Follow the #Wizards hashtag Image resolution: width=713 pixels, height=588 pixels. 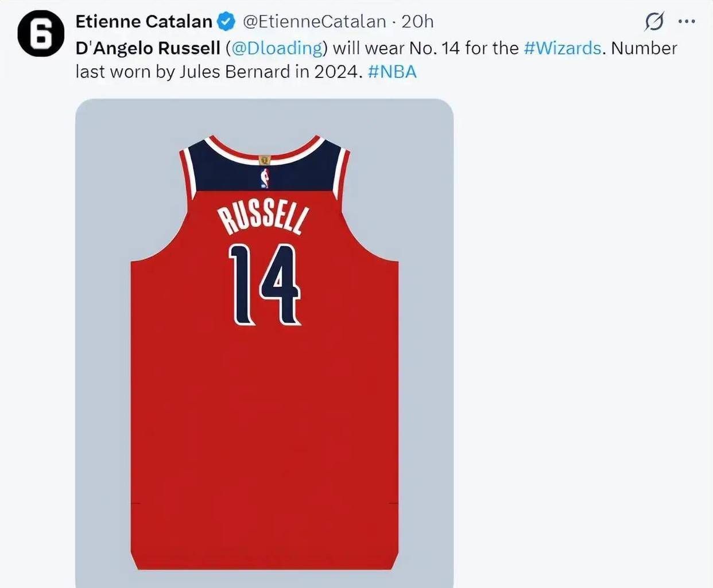563,48
